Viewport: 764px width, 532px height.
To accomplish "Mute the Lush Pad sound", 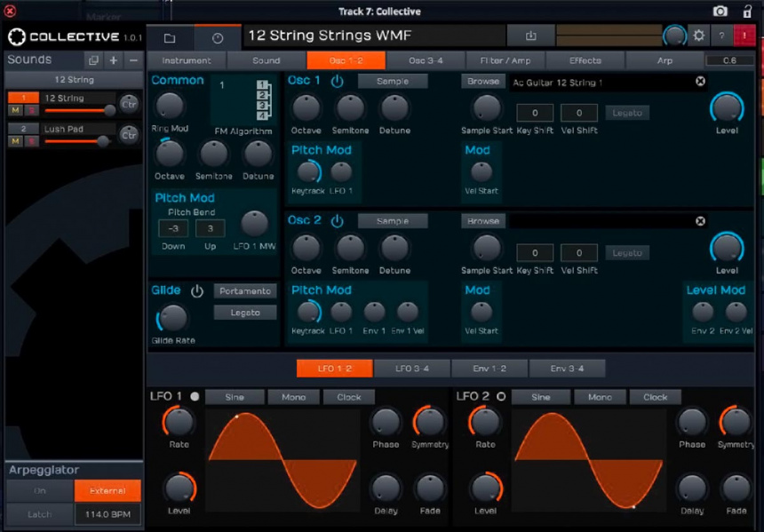I will (13, 141).
